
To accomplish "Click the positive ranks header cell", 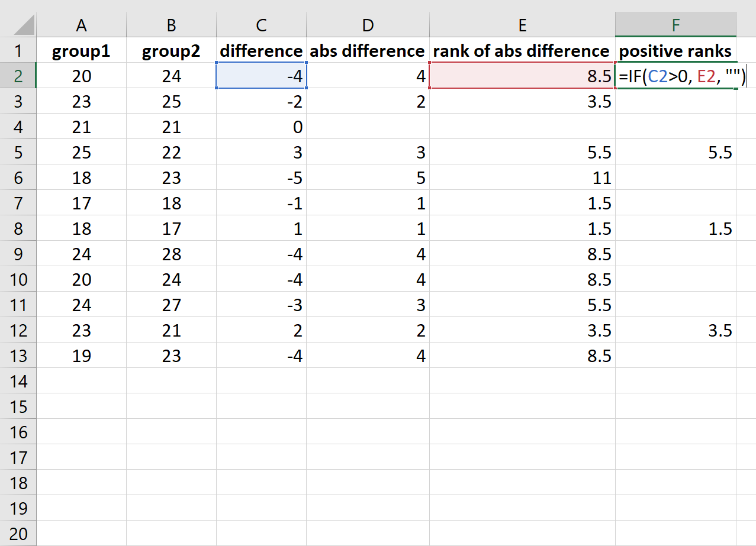I will tap(675, 50).
